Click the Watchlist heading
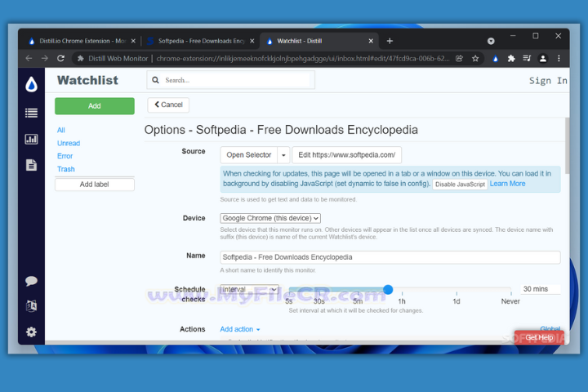 (87, 80)
